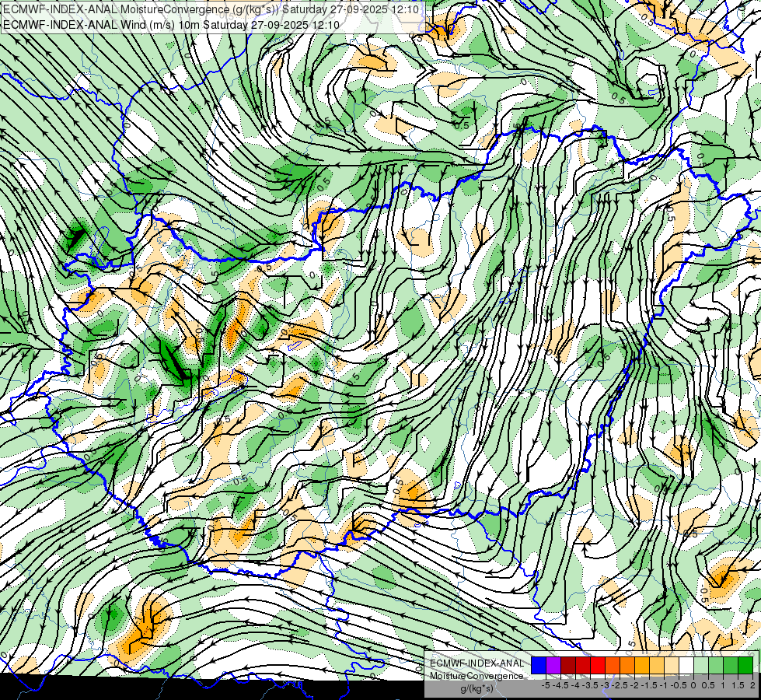Click the -2 legend tick value
This screenshot has width=761, height=700.
click(634, 685)
